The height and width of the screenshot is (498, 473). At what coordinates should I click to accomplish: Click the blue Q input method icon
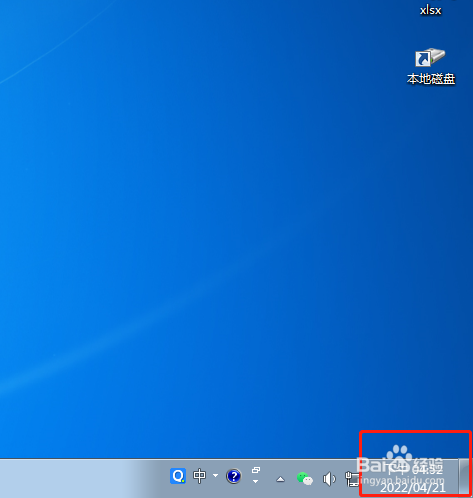pyautogui.click(x=178, y=476)
